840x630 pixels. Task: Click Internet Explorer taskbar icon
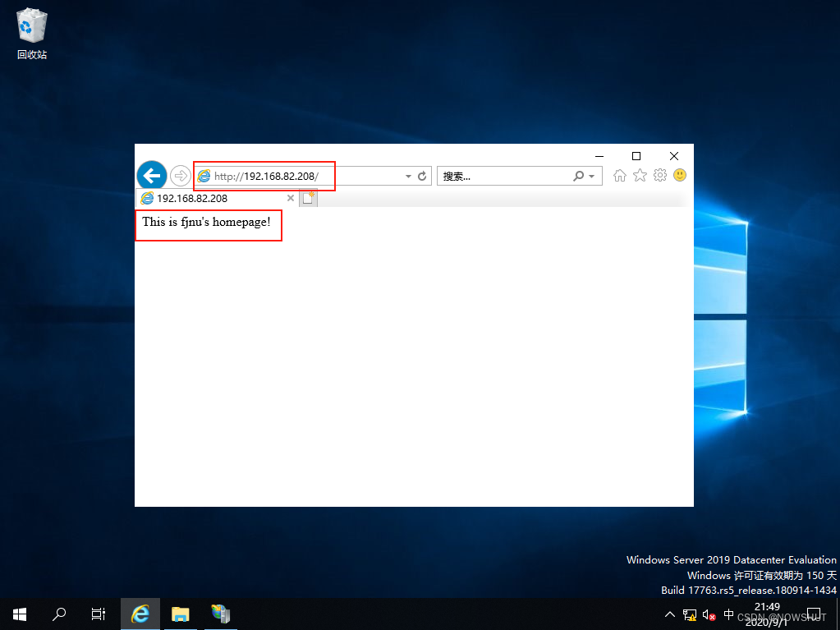140,614
